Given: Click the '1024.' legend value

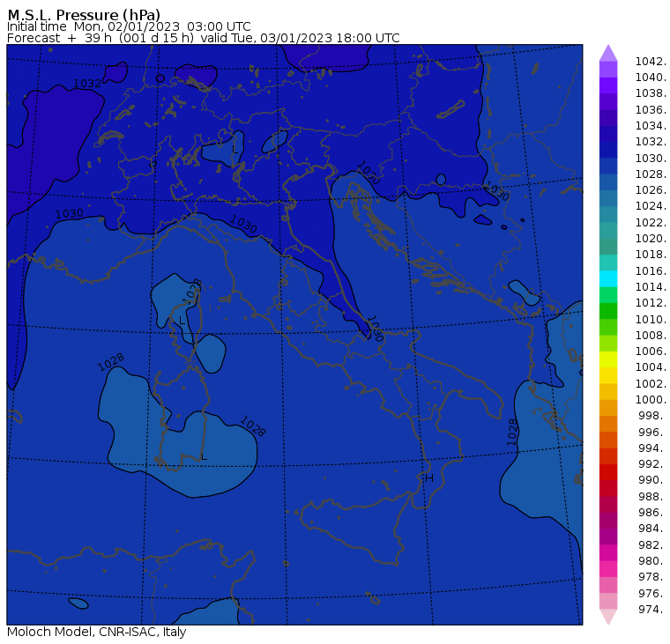Looking at the screenshot, I should (x=651, y=206).
